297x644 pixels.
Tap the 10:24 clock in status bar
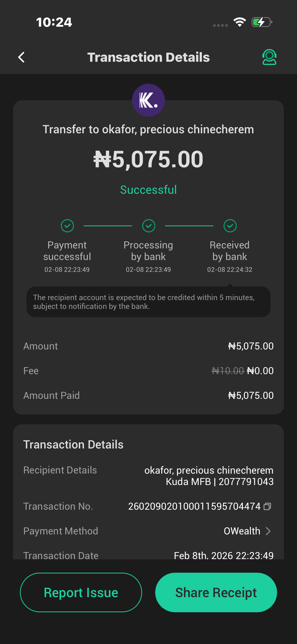pos(54,22)
